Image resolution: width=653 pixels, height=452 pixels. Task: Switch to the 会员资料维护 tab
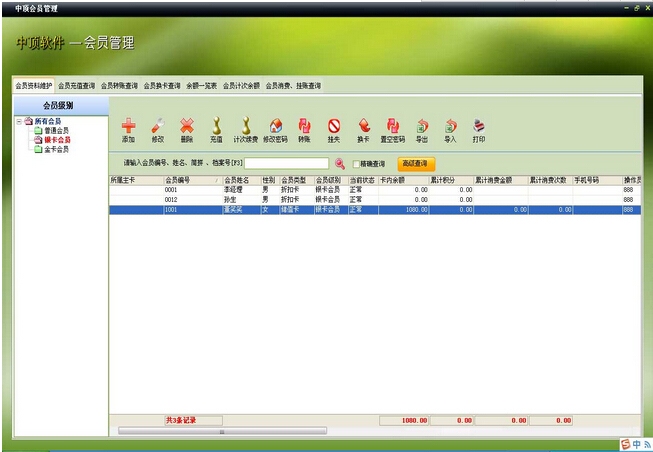(x=34, y=86)
